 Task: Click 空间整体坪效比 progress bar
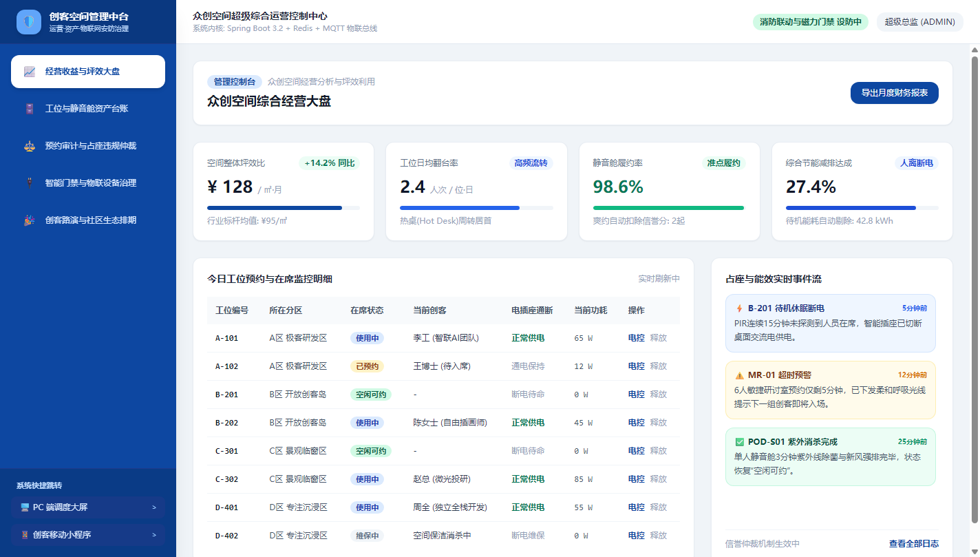coord(284,208)
